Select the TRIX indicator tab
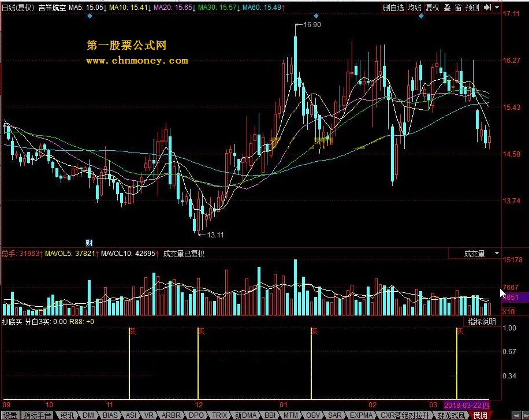This screenshot has height=420, width=529. click(219, 415)
